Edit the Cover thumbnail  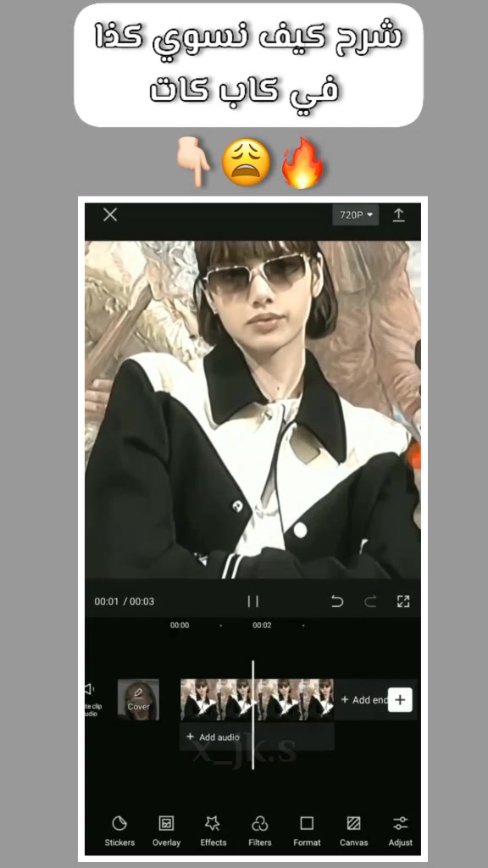click(x=138, y=699)
